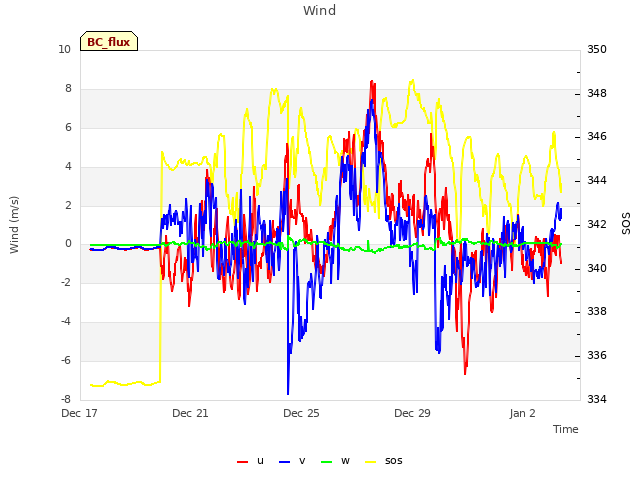Click the Dec 17 x-axis tick label
Image resolution: width=640 pixels, height=480 pixels.
pyautogui.click(x=79, y=413)
